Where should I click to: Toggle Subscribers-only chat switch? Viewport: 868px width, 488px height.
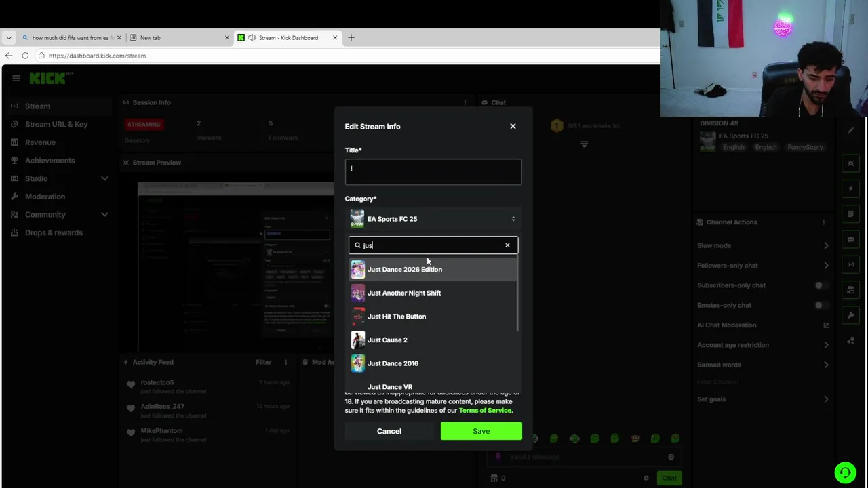pos(821,285)
